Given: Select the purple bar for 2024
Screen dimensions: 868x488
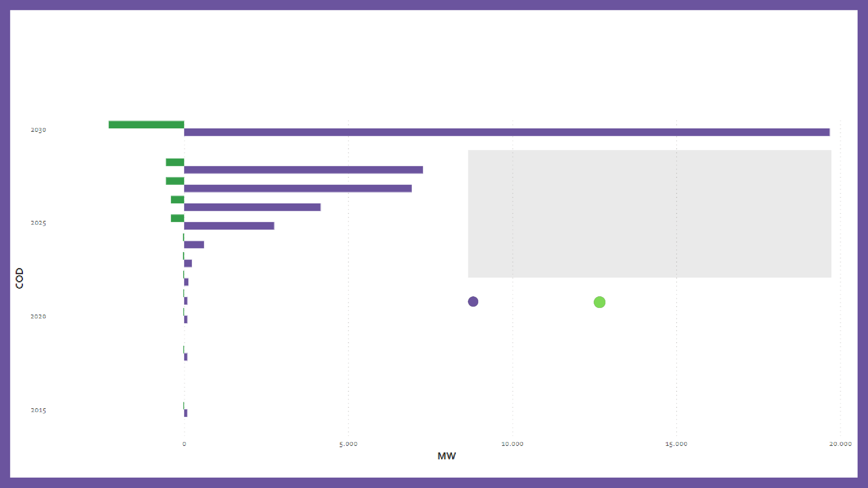Looking at the screenshot, I should 194,244.
